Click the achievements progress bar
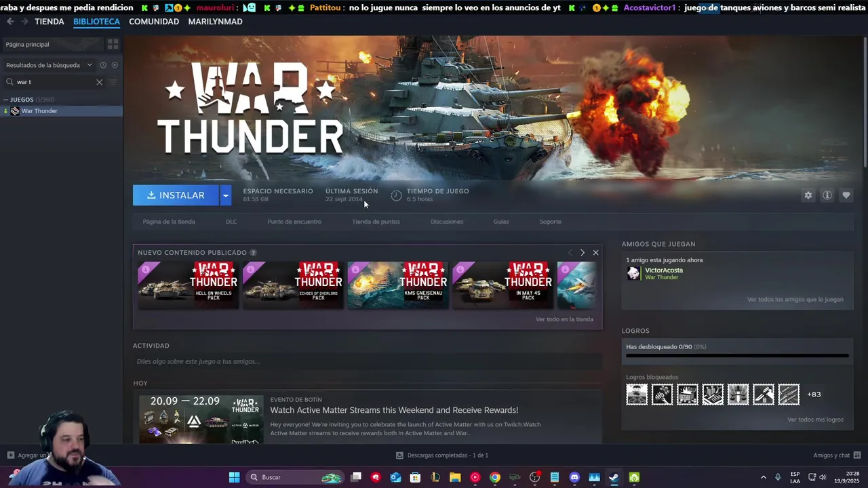868x488 pixels. tap(737, 355)
